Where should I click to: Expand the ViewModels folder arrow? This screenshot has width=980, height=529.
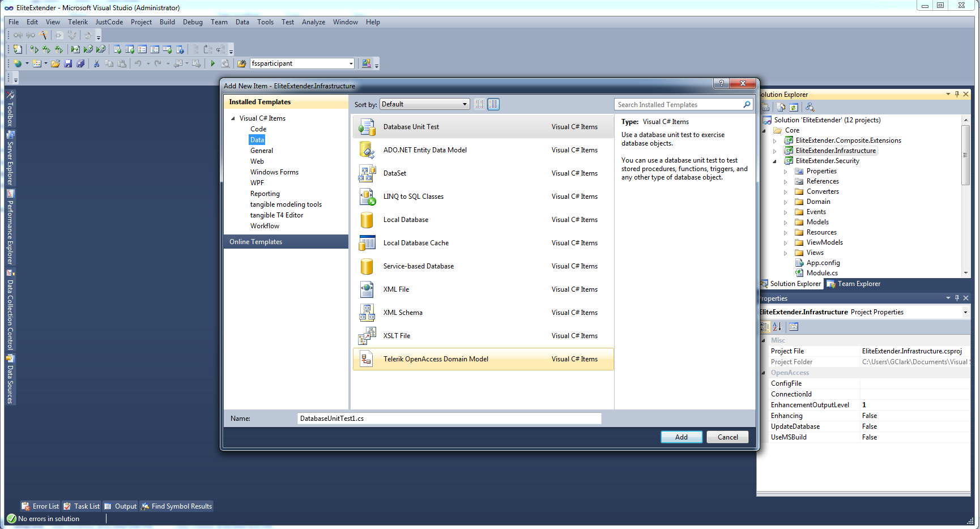point(785,242)
